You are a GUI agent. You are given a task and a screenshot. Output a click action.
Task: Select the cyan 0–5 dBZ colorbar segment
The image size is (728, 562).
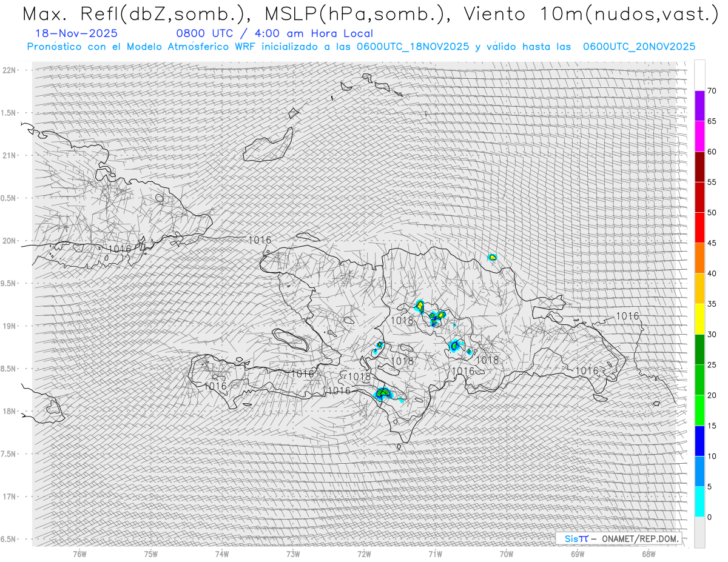pos(699,502)
